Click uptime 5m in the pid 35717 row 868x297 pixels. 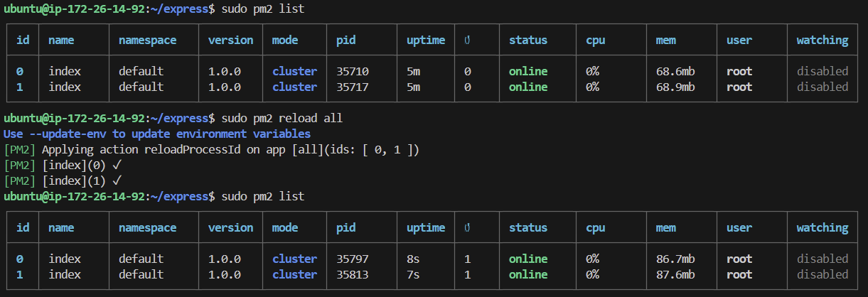(x=414, y=87)
